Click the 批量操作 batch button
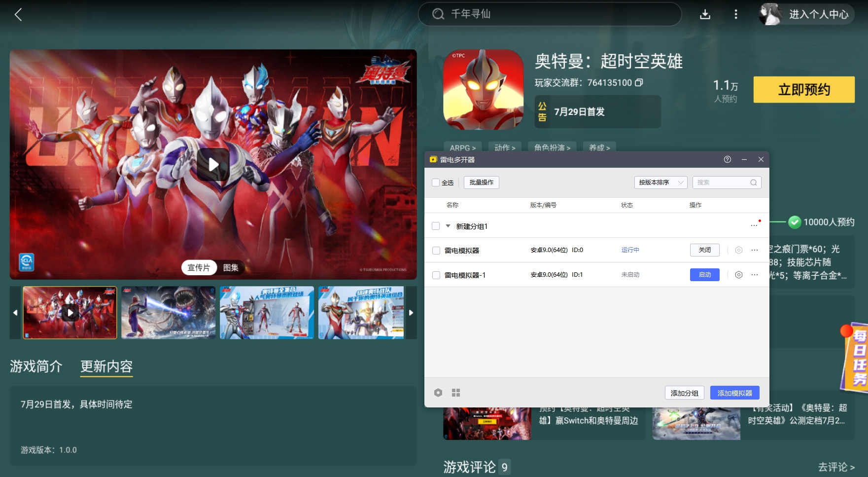This screenshot has height=477, width=868. [482, 183]
